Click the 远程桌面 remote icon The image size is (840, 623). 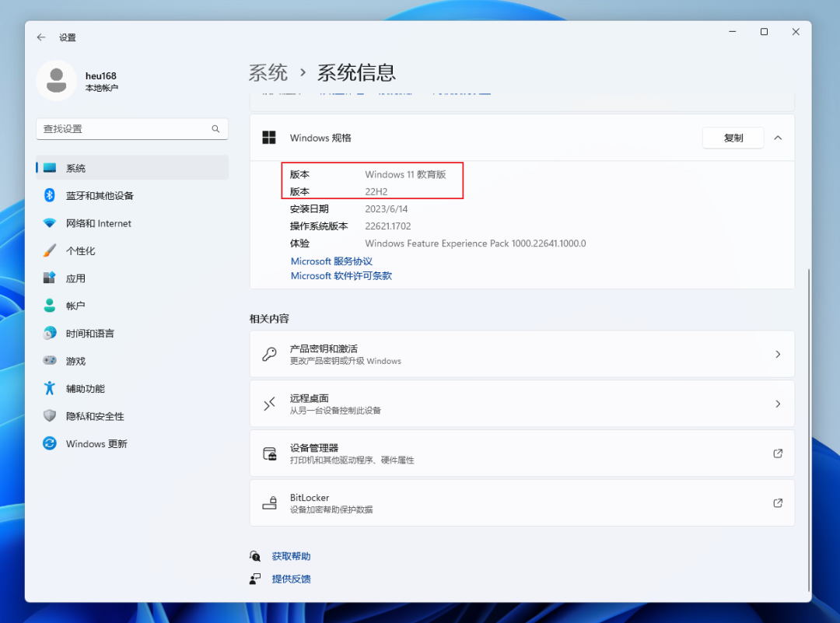269,404
